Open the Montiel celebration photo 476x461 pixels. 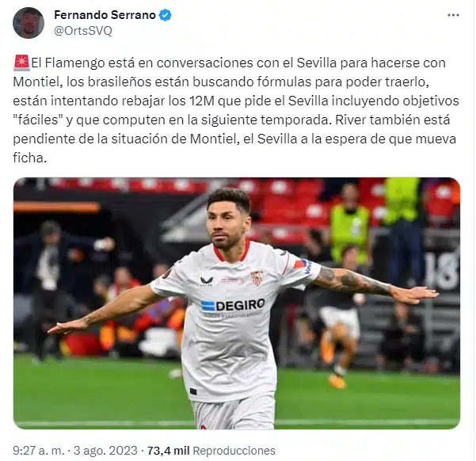(237, 303)
